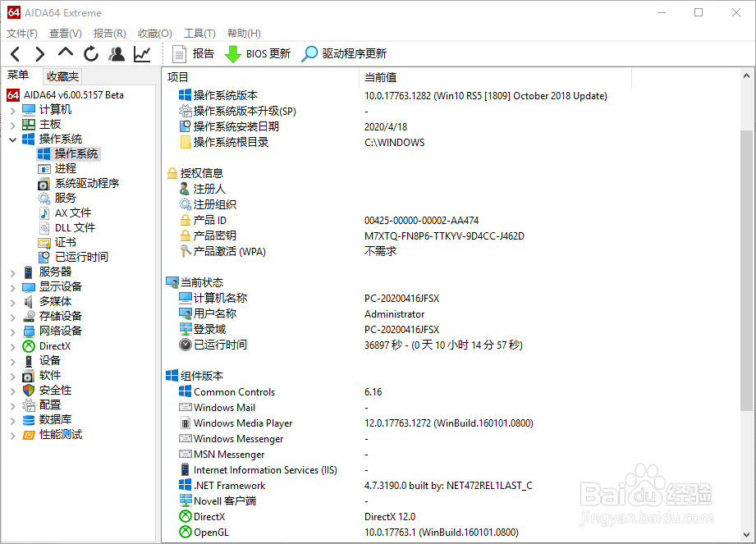Go back with the left arrow toolbar icon

click(15, 54)
